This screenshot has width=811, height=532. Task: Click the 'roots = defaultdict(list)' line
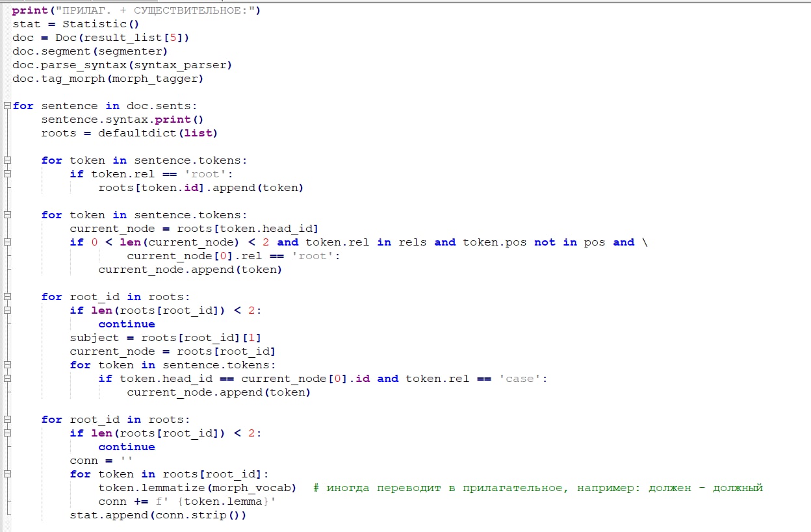[129, 133]
